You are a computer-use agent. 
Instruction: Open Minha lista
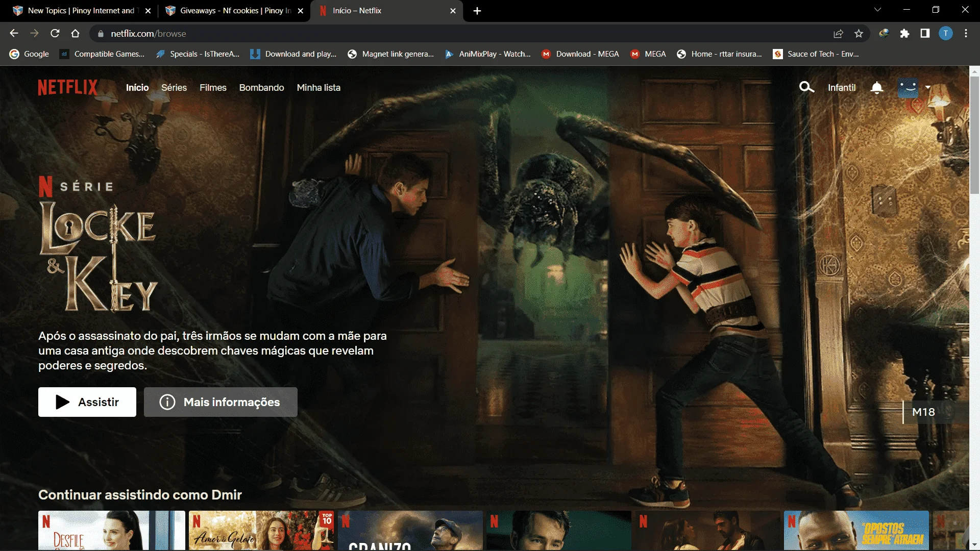pyautogui.click(x=318, y=88)
